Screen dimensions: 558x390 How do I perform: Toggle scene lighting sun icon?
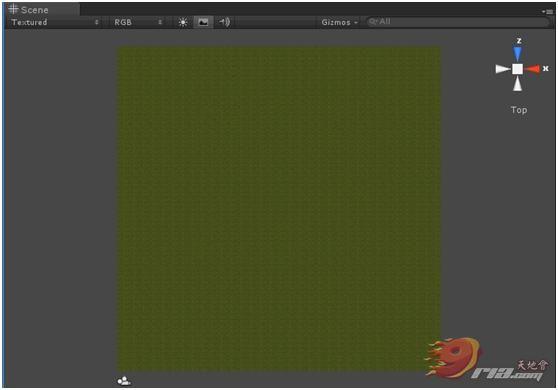183,22
